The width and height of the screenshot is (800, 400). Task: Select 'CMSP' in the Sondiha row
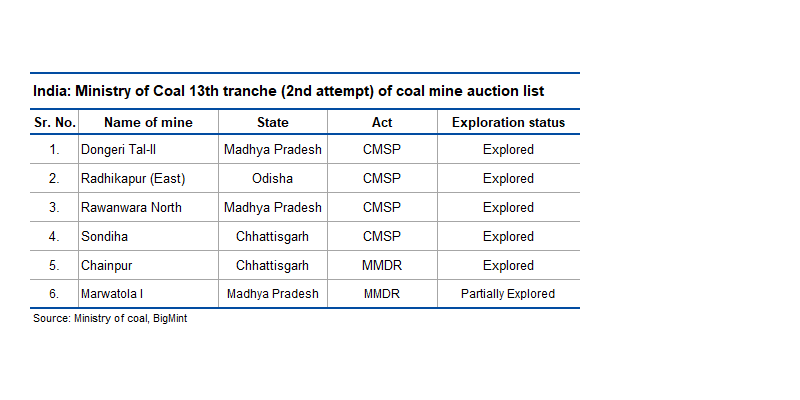[381, 237]
